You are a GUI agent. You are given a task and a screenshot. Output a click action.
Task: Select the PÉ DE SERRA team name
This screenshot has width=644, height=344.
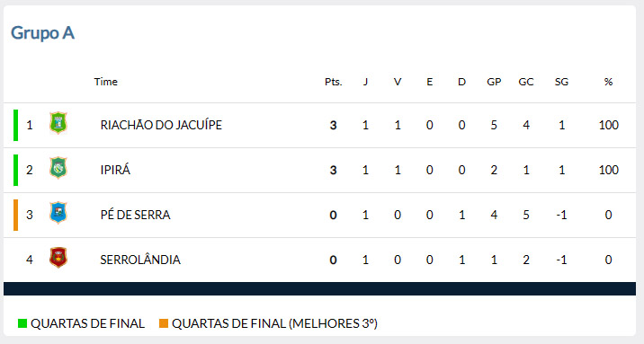tap(135, 215)
